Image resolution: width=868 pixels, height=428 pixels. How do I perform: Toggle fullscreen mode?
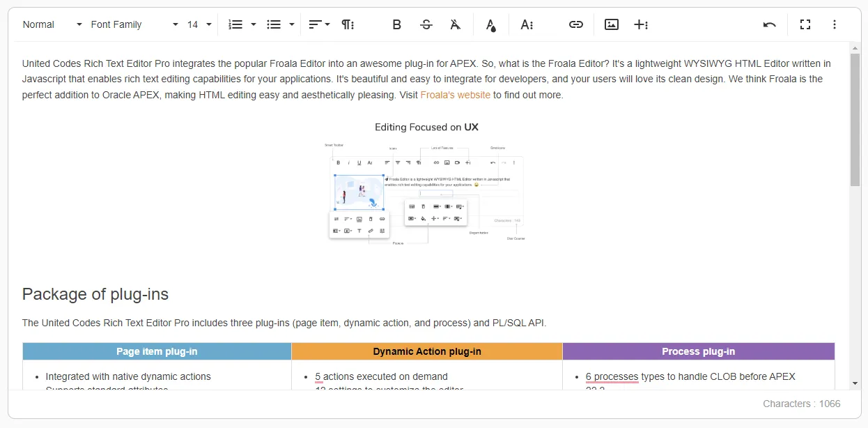pos(805,24)
